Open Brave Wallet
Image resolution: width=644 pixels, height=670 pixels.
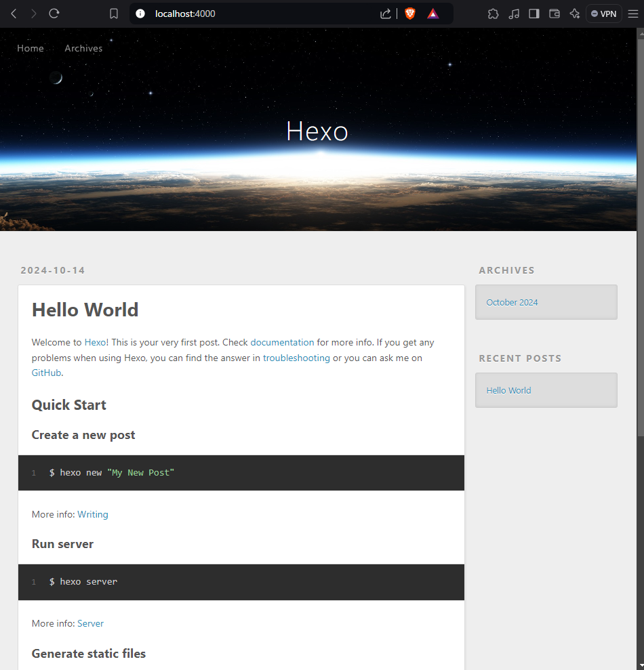[555, 13]
